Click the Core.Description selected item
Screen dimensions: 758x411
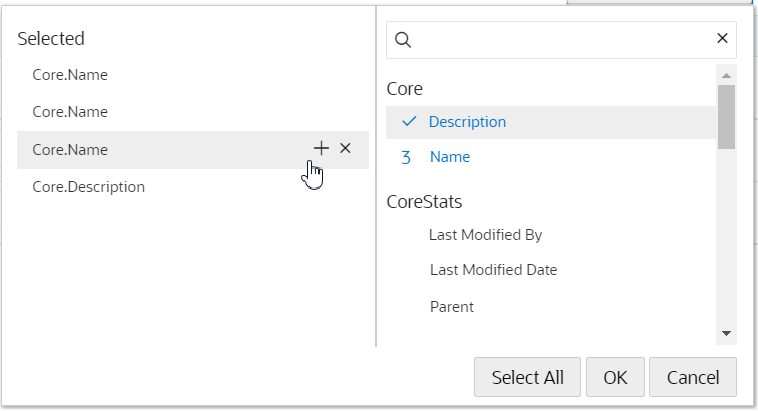(88, 187)
